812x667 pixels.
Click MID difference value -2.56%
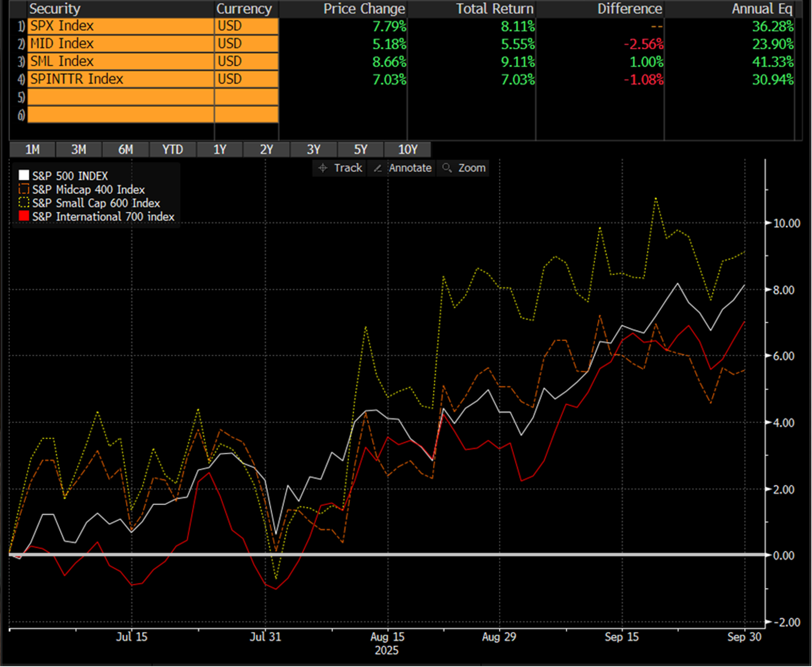pos(643,44)
